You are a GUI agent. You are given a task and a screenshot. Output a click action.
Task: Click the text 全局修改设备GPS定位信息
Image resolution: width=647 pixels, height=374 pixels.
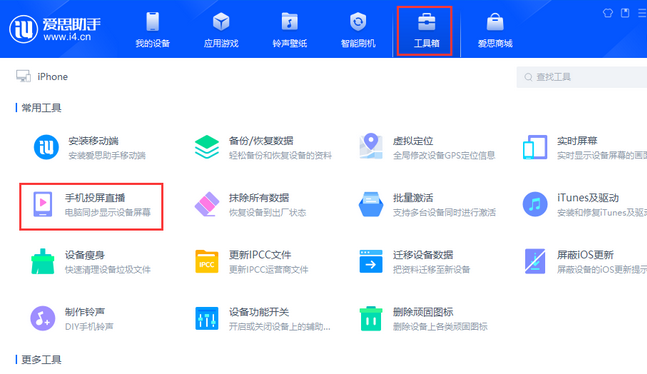pyautogui.click(x=444, y=155)
